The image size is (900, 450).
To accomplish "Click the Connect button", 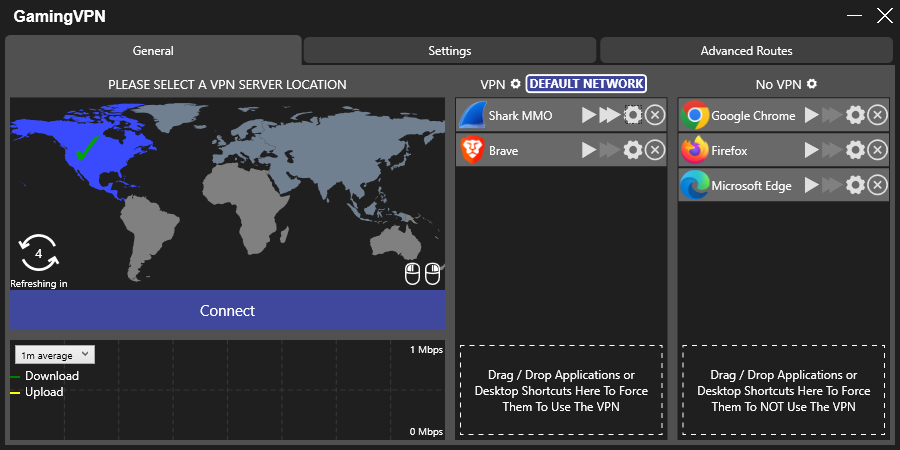I will pos(227,311).
